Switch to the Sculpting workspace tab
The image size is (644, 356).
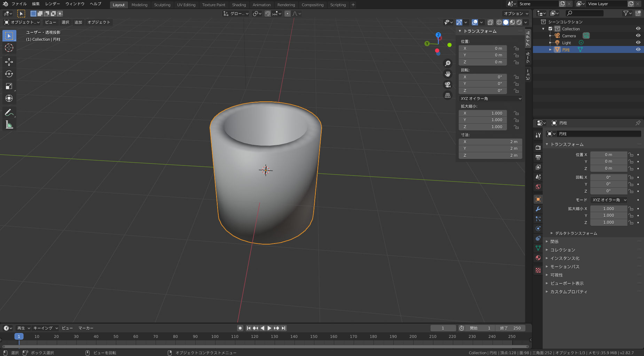click(162, 5)
